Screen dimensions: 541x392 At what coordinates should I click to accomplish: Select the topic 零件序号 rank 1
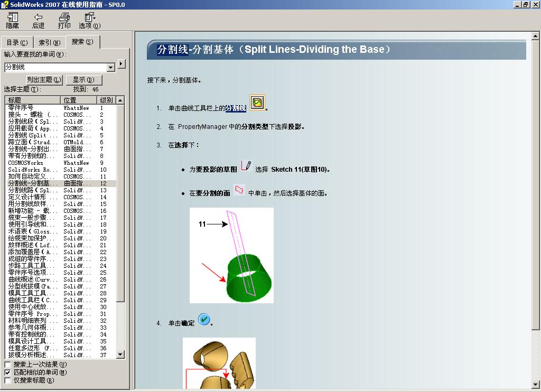tap(61, 108)
